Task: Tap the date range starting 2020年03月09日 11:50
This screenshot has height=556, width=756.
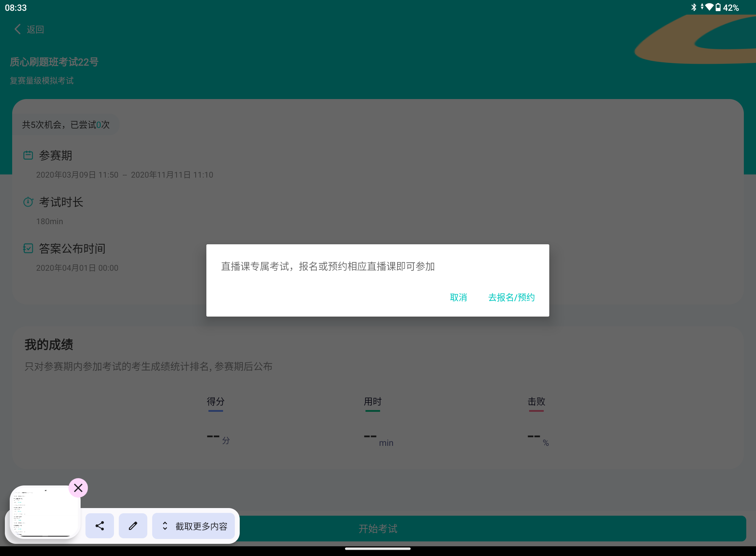Action: click(x=125, y=175)
